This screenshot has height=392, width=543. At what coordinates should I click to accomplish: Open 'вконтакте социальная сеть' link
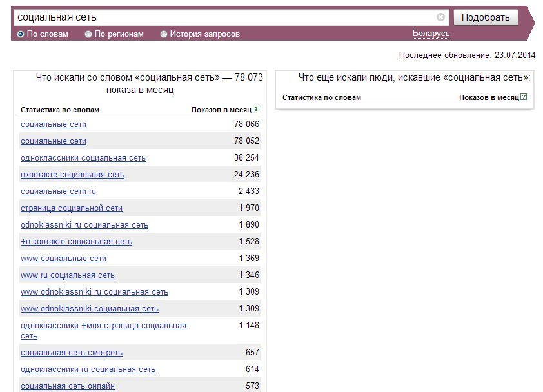pos(72,175)
